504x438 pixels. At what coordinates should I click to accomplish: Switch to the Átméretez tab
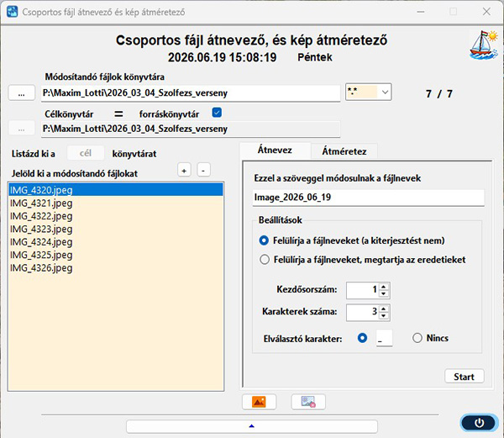[344, 151]
